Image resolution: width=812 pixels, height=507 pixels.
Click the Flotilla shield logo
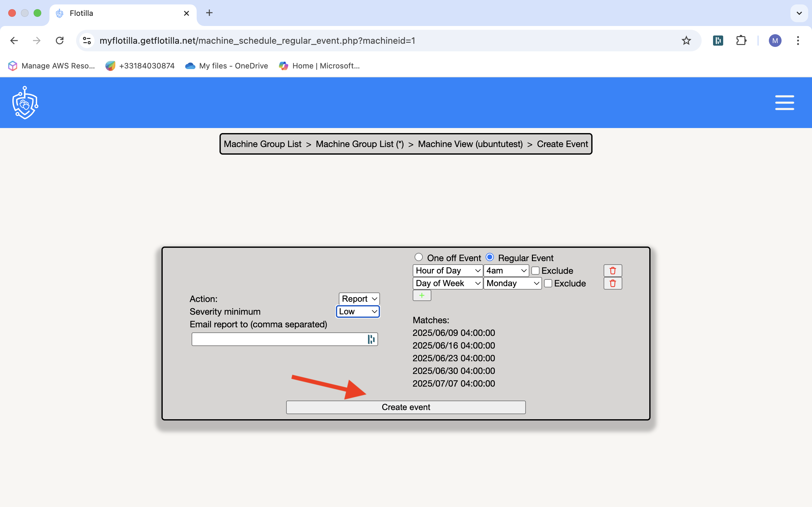pos(25,103)
